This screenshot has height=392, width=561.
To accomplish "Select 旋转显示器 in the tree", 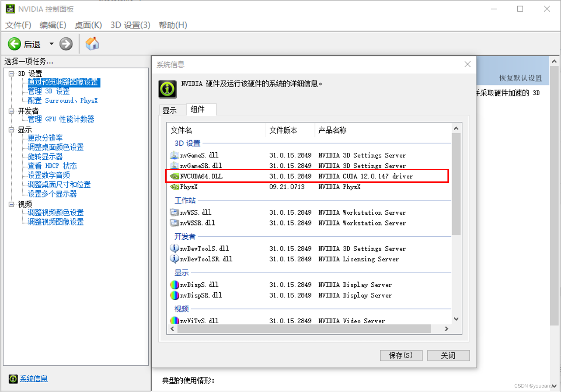I will tap(45, 156).
